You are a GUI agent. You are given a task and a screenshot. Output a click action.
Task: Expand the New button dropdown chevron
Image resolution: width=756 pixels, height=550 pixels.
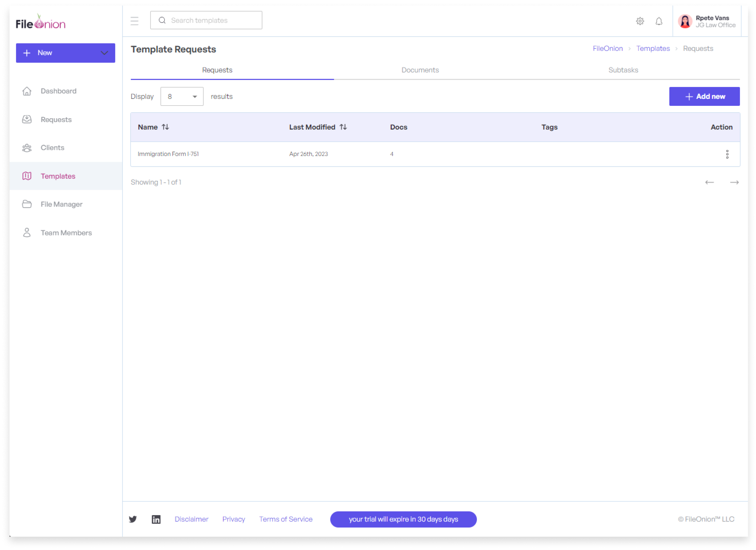pyautogui.click(x=104, y=53)
